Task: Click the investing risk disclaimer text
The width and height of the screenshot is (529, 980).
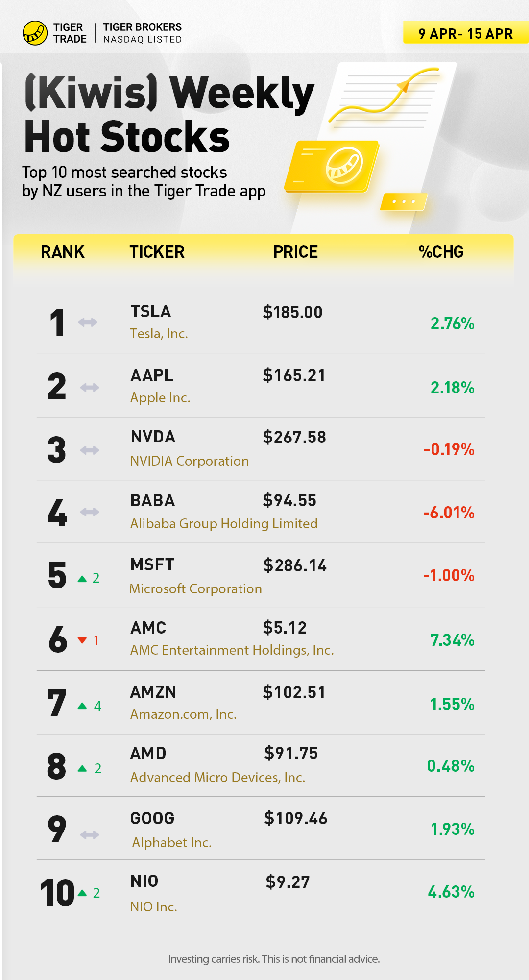Action: [274, 959]
